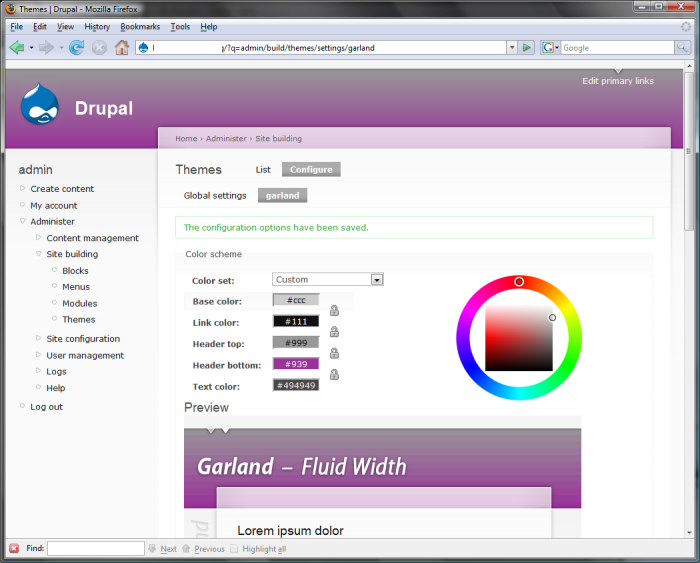Image resolution: width=700 pixels, height=563 pixels.
Task: Select the Header top #999 field
Action: (296, 343)
